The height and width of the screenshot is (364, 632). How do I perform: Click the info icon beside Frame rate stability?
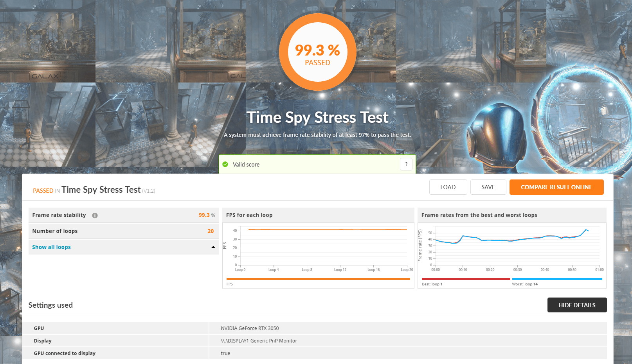click(x=95, y=215)
